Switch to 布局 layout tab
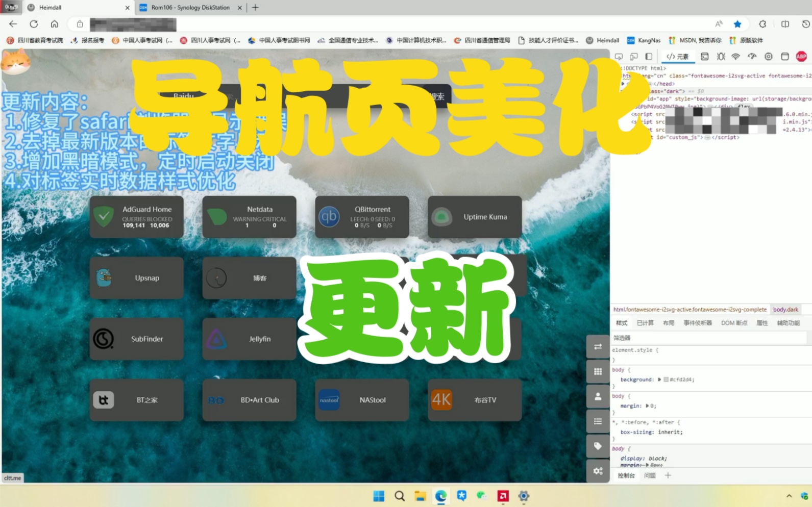812x507 pixels. [669, 323]
